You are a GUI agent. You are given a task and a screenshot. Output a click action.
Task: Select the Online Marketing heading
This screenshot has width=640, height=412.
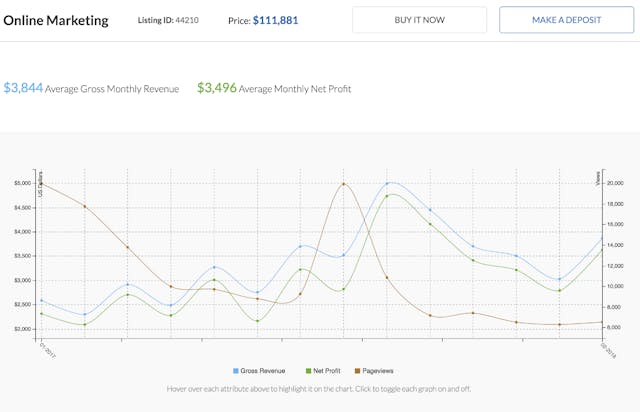(56, 20)
